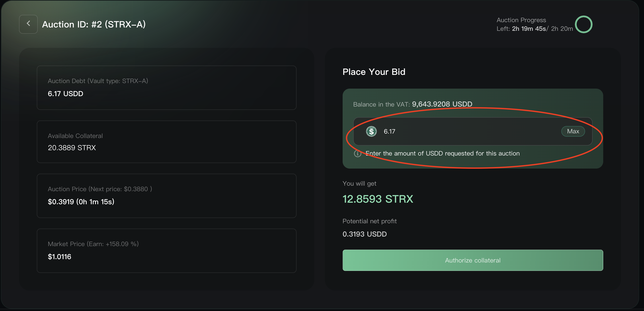This screenshot has height=311, width=644.
Task: Click the Authorize collateral button
Action: point(472,260)
